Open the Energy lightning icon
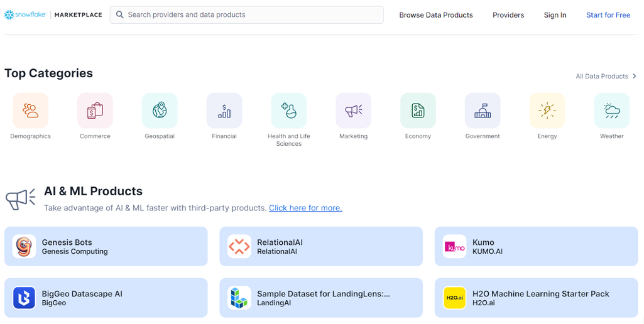This screenshot has height=324, width=644. 547,111
